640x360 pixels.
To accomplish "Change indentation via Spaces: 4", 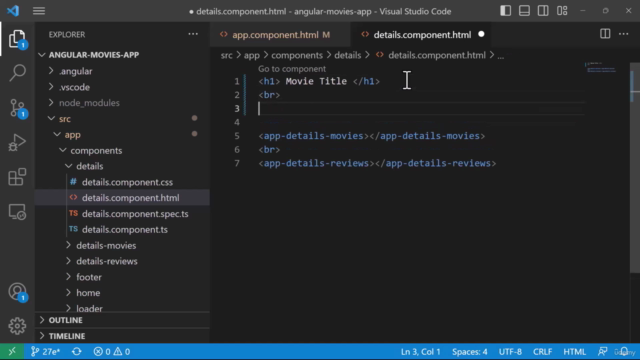I will pyautogui.click(x=469, y=351).
